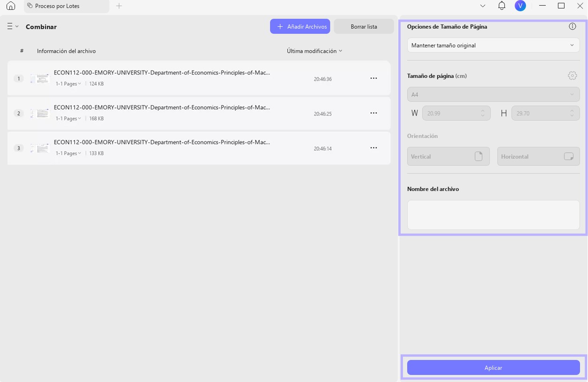Image resolution: width=588 pixels, height=382 pixels.
Task: Go to the home icon
Action: [x=11, y=6]
